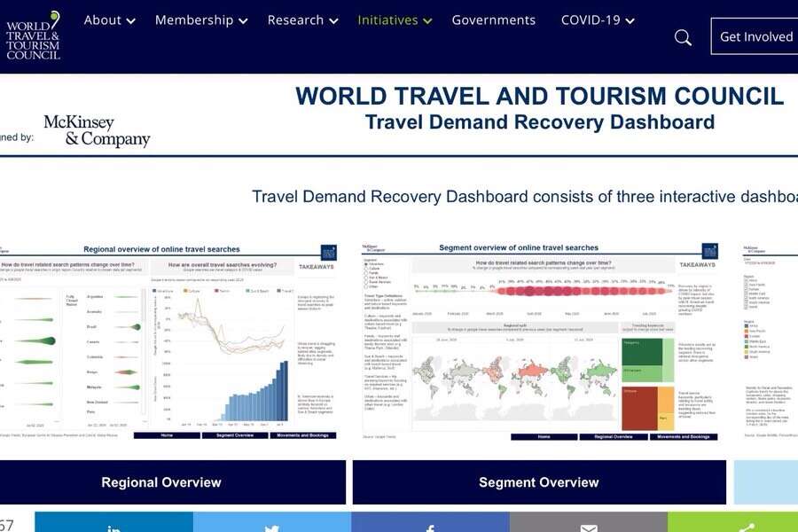Click the sentence about three interactive dashboards
798x532 pixels.
point(525,197)
